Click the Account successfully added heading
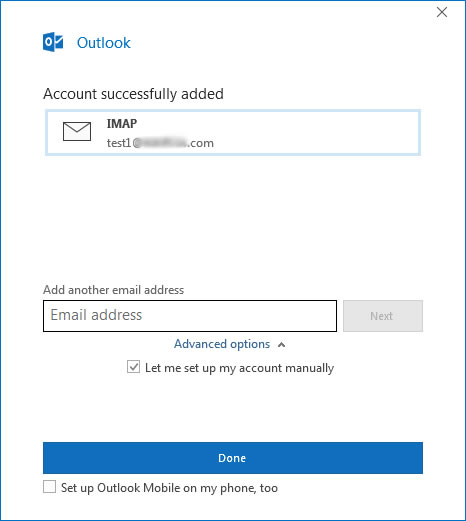 133,94
